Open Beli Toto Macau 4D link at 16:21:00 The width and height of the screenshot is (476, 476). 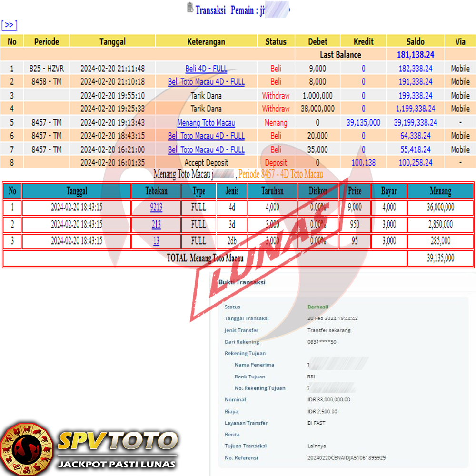pos(206,150)
